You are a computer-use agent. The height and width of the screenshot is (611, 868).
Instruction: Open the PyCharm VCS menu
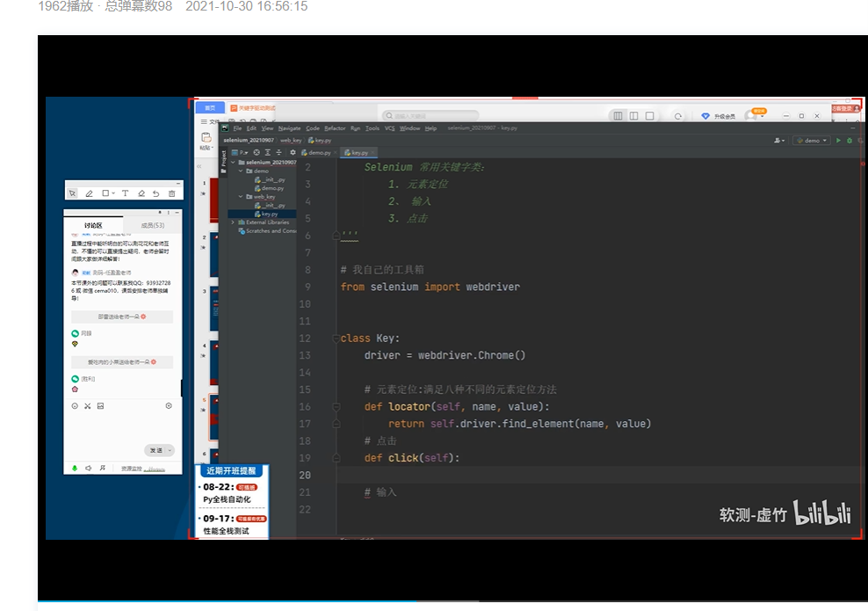[x=390, y=128]
